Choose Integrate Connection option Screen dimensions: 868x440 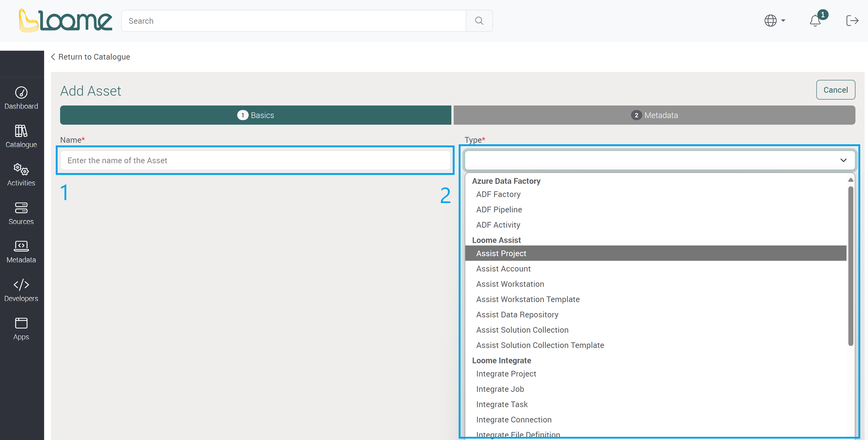[656, 419]
